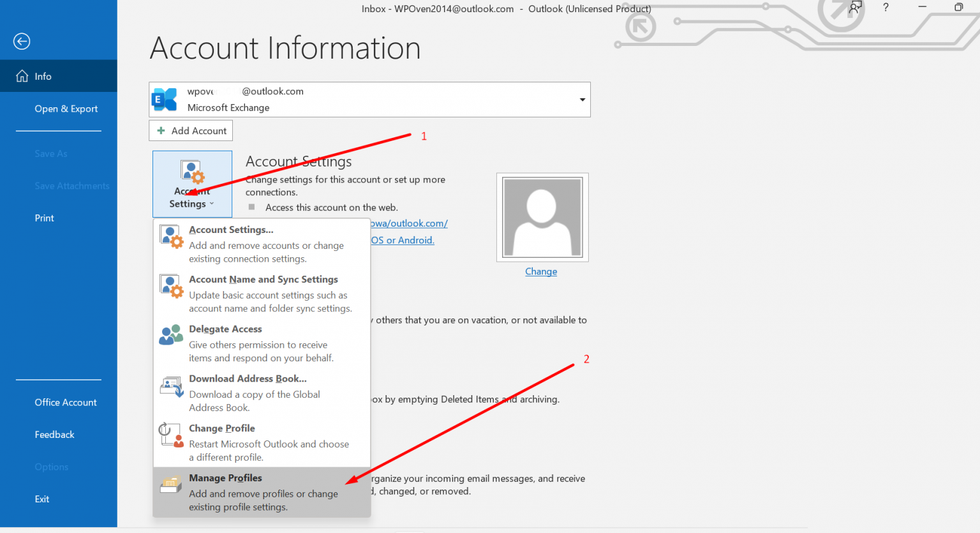Click the large Account Settings tile
Viewport: 980px width, 533px height.
tap(192, 184)
